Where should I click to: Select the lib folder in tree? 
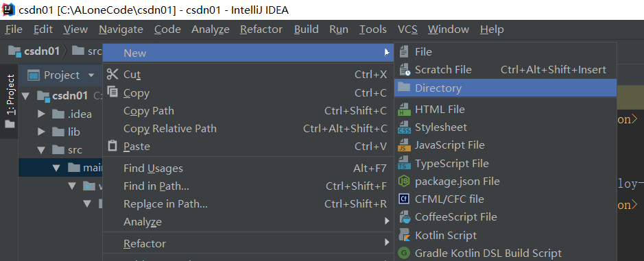67,132
